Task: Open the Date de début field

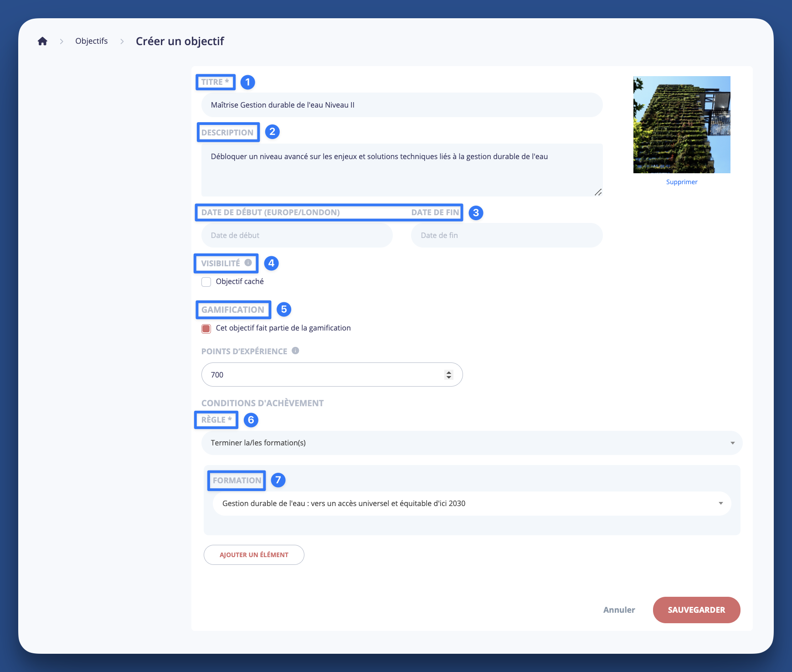Action: click(297, 235)
